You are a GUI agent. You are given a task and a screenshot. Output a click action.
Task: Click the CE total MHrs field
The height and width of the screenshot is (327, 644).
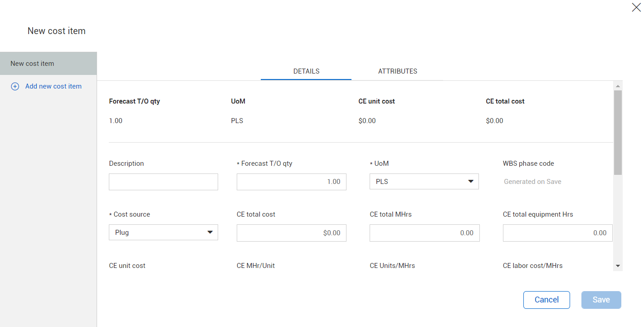tap(424, 233)
